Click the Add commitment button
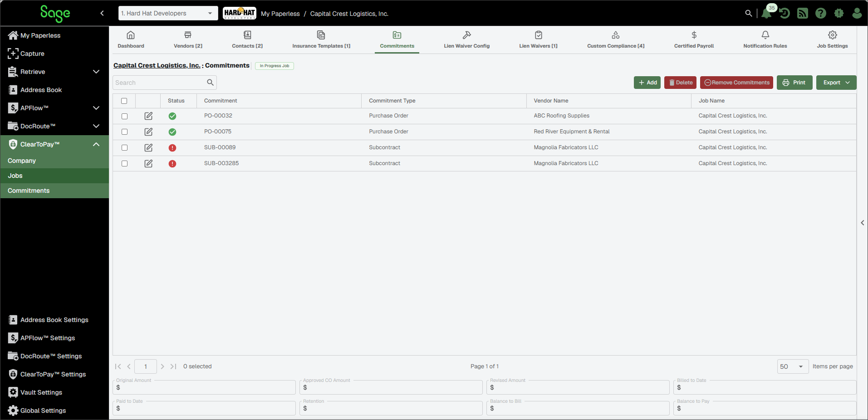 click(647, 83)
